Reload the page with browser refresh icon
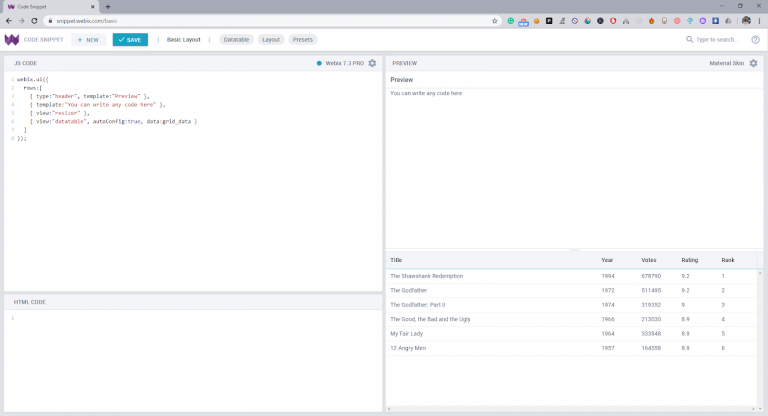The height and width of the screenshot is (416, 768). coord(36,20)
